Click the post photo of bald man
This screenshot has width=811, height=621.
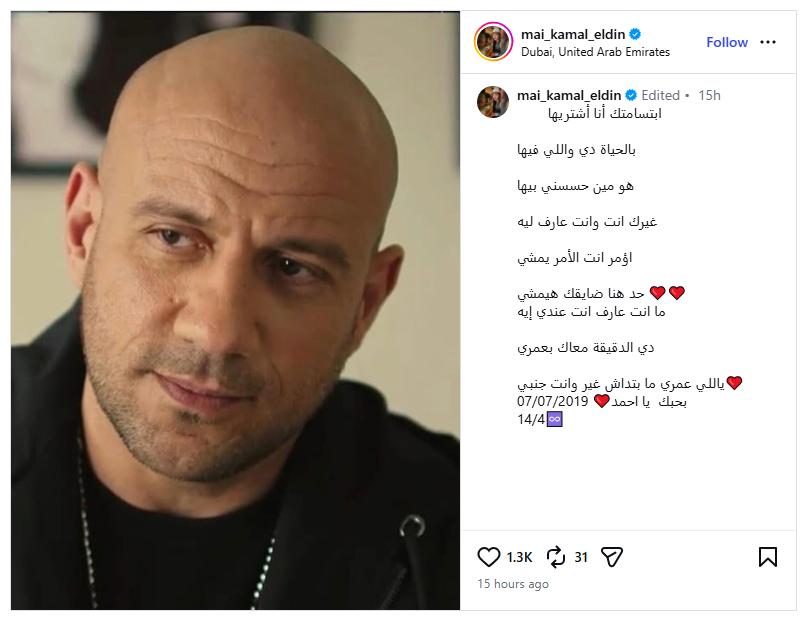point(235,310)
